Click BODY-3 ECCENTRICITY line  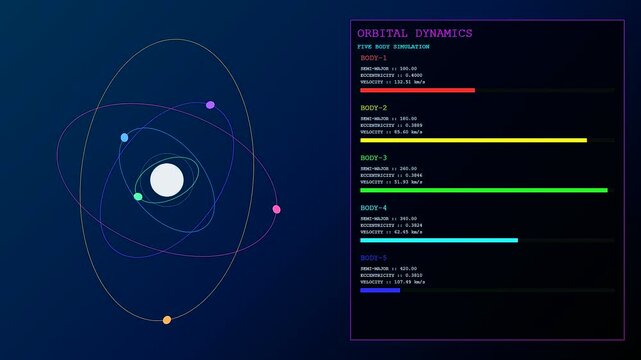391,175
